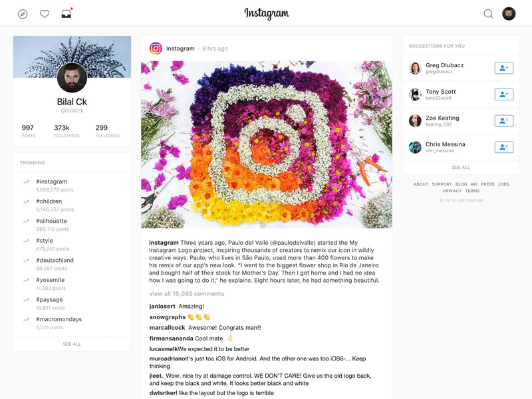Follow Zoe Keating with add-user button
532x399 pixels.
(x=504, y=121)
